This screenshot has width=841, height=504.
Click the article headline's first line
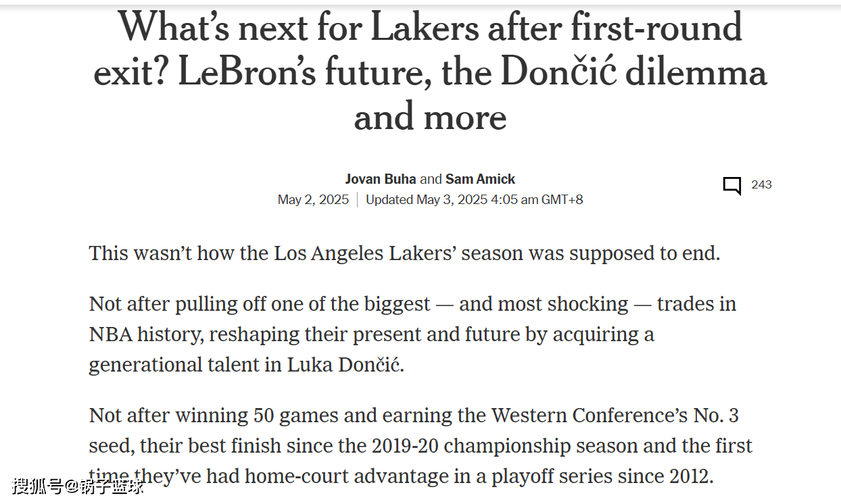click(430, 28)
